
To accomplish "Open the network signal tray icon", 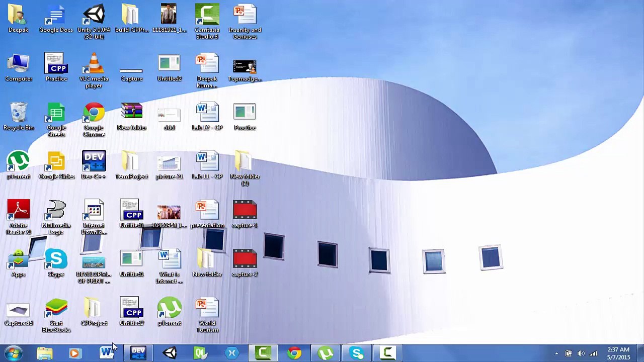I will point(594,354).
